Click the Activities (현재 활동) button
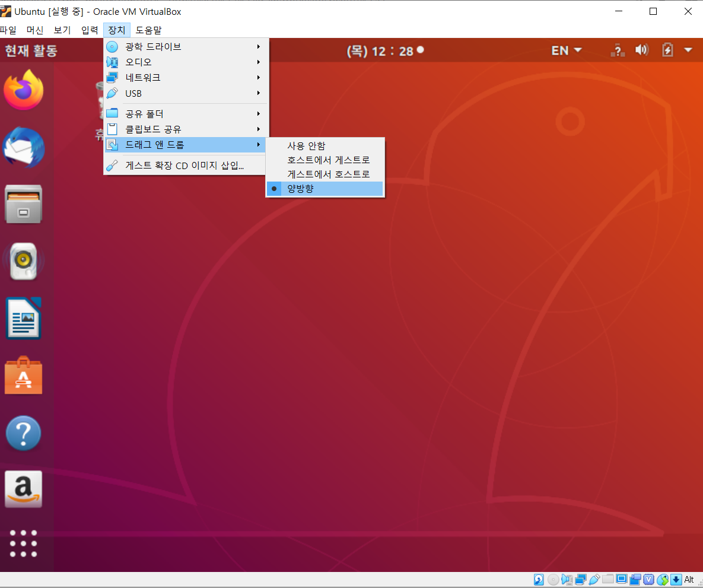 tap(31, 50)
